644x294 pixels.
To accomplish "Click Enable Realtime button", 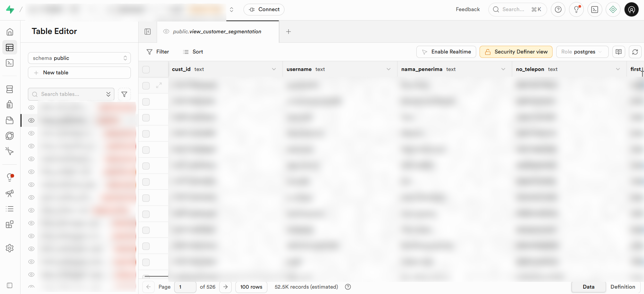I will [x=446, y=52].
